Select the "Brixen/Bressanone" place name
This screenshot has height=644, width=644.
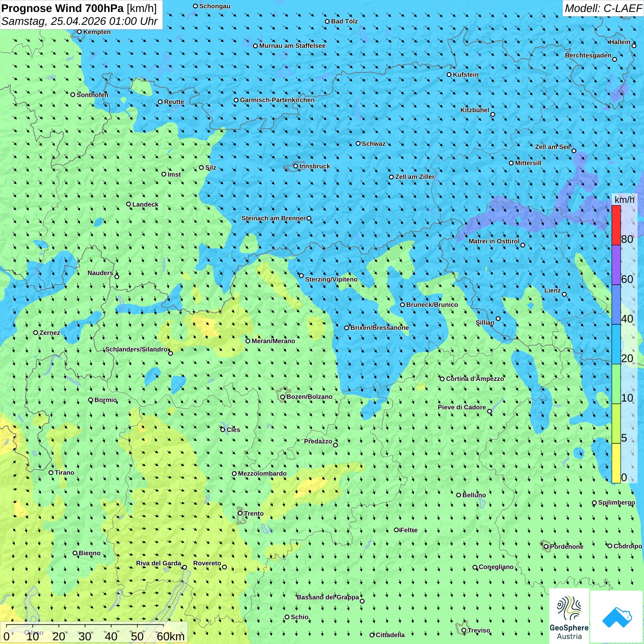tap(379, 328)
